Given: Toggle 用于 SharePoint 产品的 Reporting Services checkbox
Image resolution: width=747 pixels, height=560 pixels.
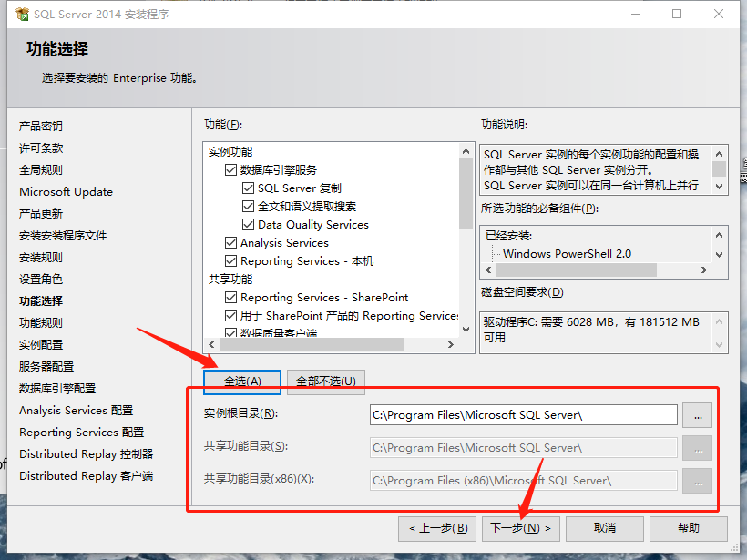Looking at the screenshot, I should pos(230,316).
